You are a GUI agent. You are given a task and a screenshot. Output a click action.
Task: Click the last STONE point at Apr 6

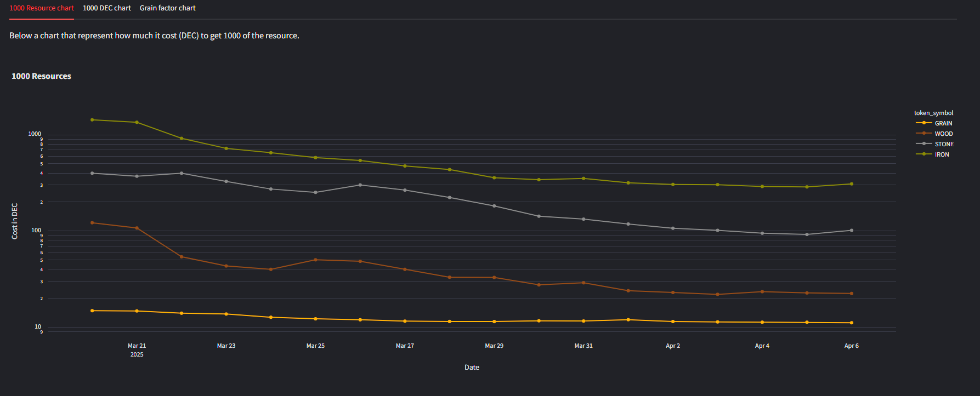tap(851, 231)
